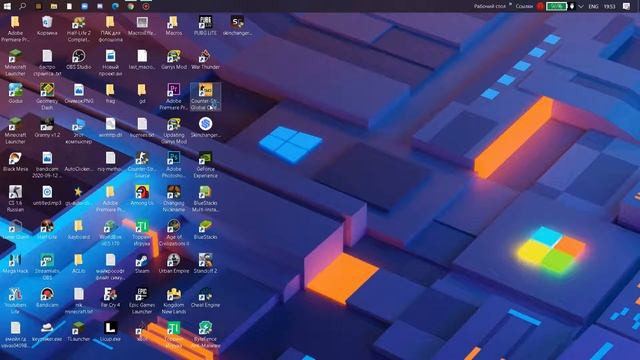
Task: Click the red recorder taskbar icon
Action: [146, 6]
